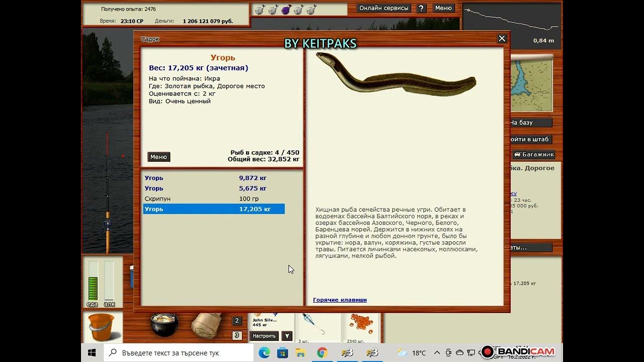This screenshot has width=644, height=362.
Task: Click the fifth potion flask icon
Action: tap(311, 9)
